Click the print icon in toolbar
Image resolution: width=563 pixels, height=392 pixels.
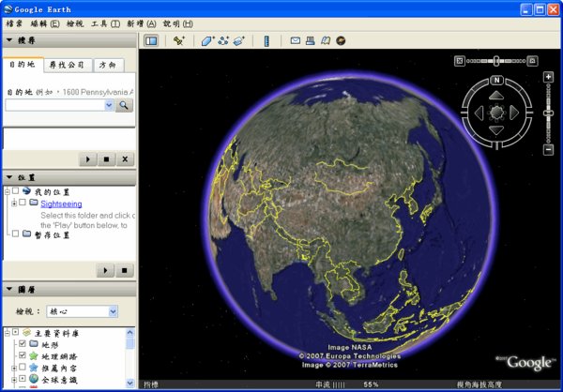pyautogui.click(x=310, y=41)
